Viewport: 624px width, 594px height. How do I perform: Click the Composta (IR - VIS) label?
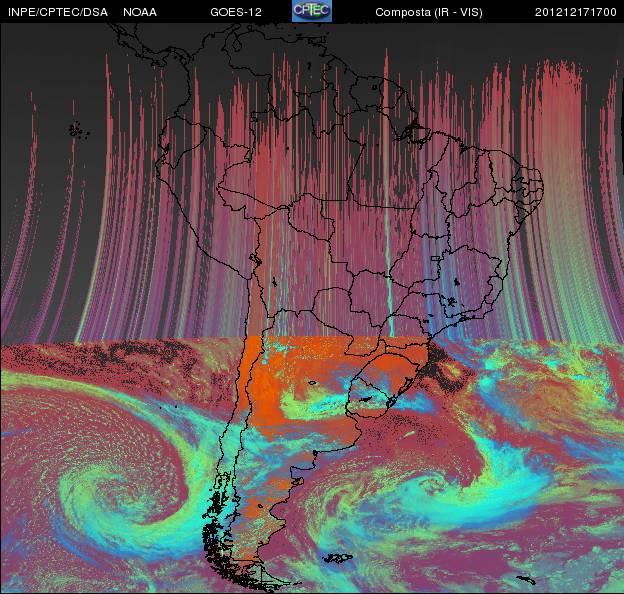[429, 12]
